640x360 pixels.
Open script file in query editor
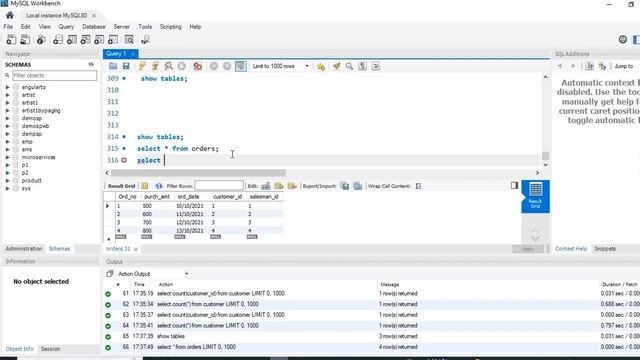tap(113, 66)
